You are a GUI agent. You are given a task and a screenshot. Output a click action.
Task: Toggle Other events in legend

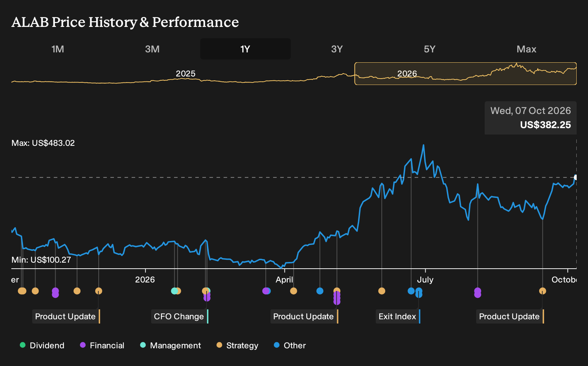[290, 345]
